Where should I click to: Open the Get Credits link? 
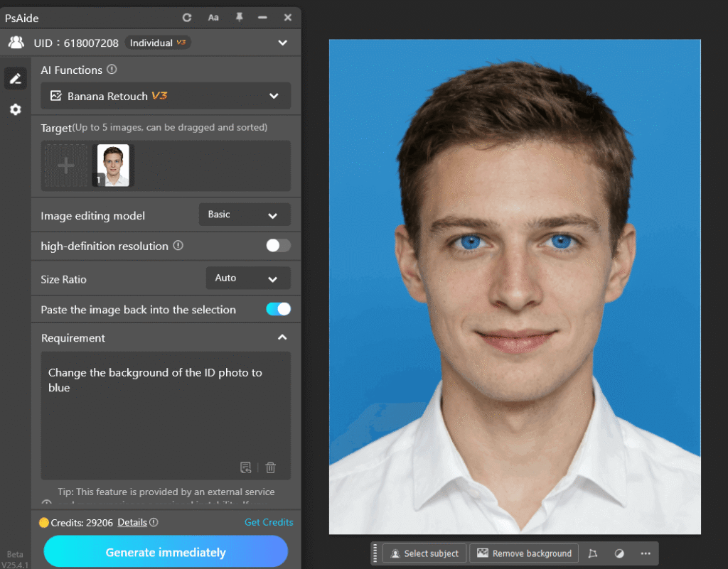pyautogui.click(x=269, y=522)
